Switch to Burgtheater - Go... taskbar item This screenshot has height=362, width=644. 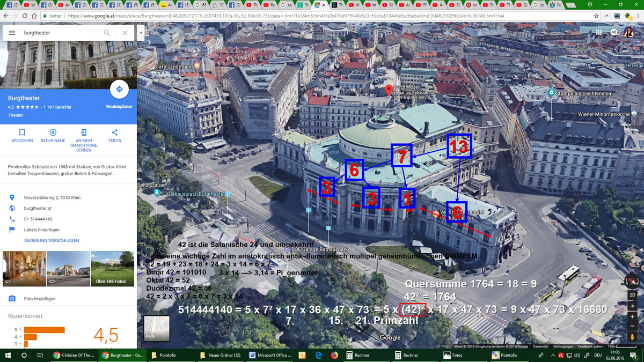[x=123, y=356]
